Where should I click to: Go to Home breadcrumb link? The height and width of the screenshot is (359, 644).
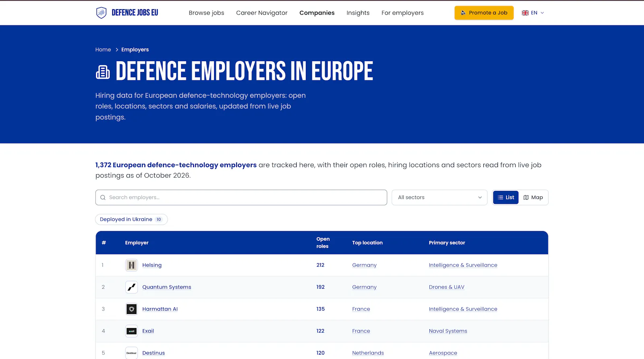(103, 50)
